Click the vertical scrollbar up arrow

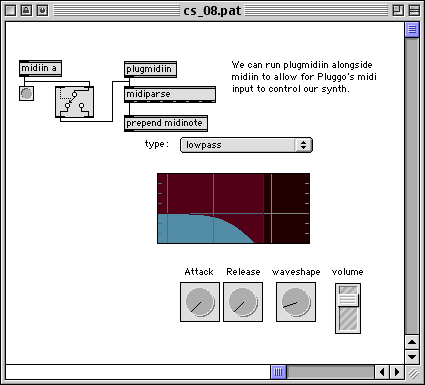click(412, 342)
